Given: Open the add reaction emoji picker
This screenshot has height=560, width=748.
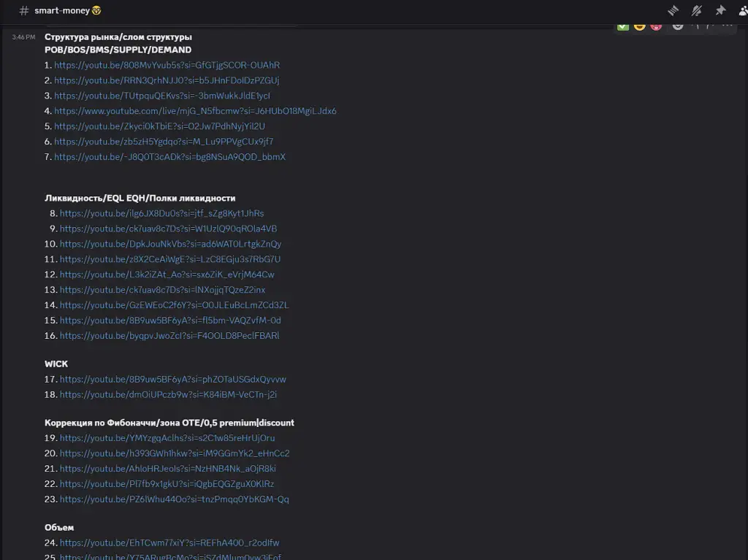Looking at the screenshot, I should point(677,27).
